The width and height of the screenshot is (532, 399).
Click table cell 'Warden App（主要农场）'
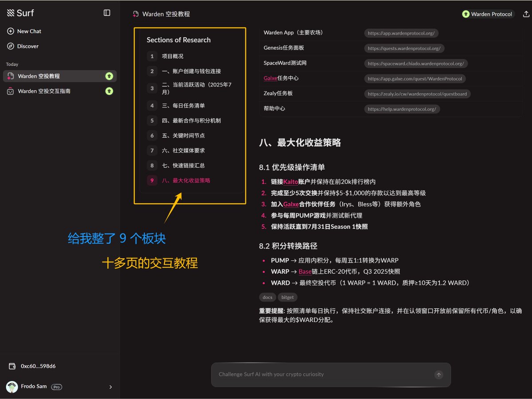point(293,33)
